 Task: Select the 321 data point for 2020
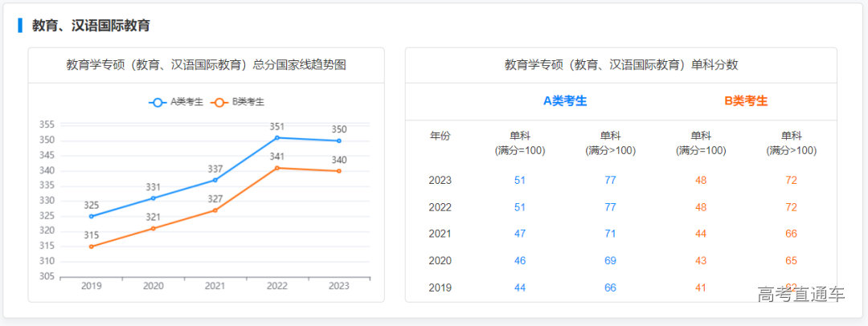coord(154,228)
